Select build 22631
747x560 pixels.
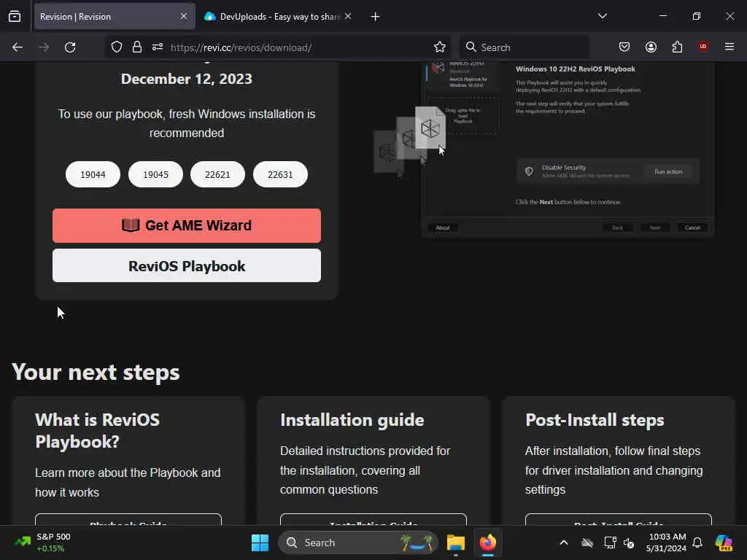coord(280,174)
